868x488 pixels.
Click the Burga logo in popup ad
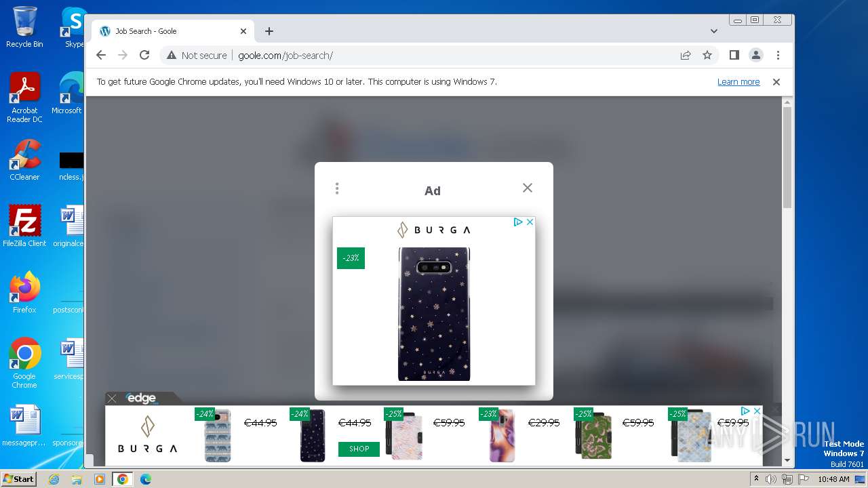pyautogui.click(x=434, y=230)
